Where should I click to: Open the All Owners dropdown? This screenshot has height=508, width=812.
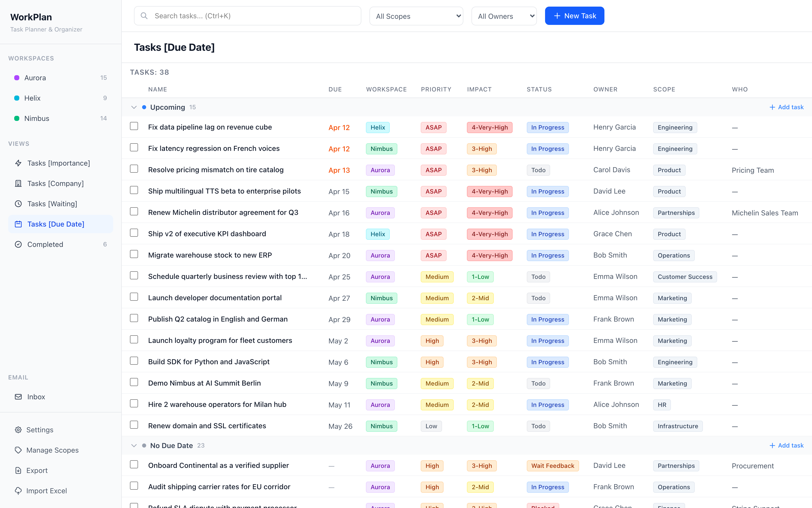tap(504, 16)
